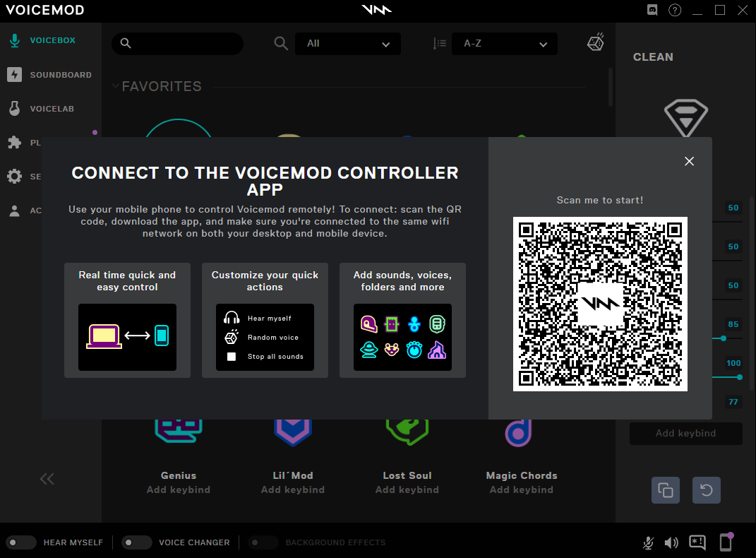Click the Soundboard lightning bolt icon

[x=14, y=74]
